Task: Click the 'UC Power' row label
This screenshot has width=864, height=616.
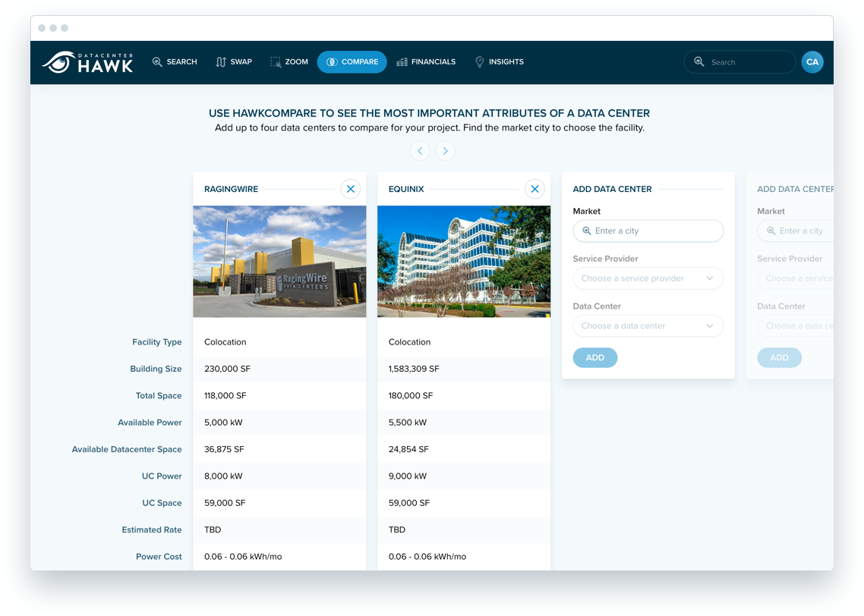Action: click(x=162, y=476)
